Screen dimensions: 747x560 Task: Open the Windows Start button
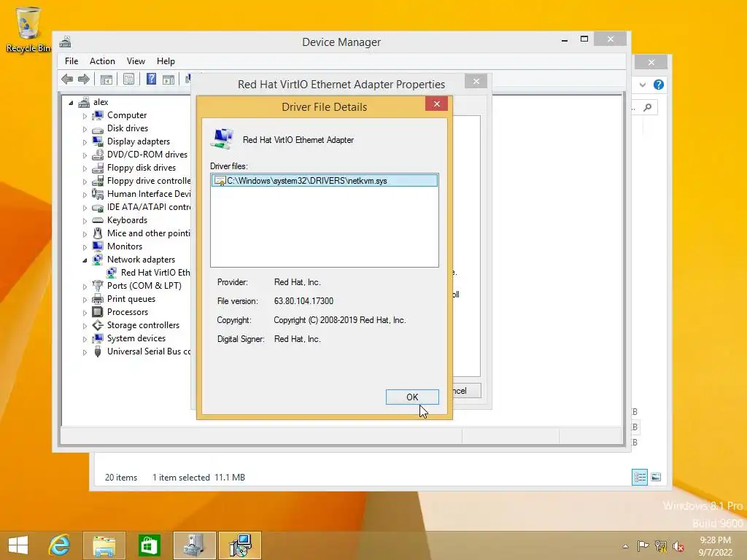tap(18, 545)
